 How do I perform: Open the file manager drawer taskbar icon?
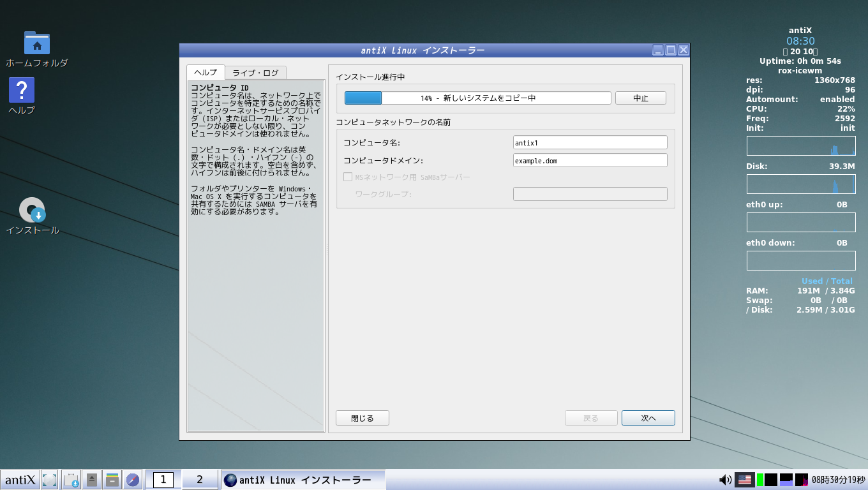(112, 480)
